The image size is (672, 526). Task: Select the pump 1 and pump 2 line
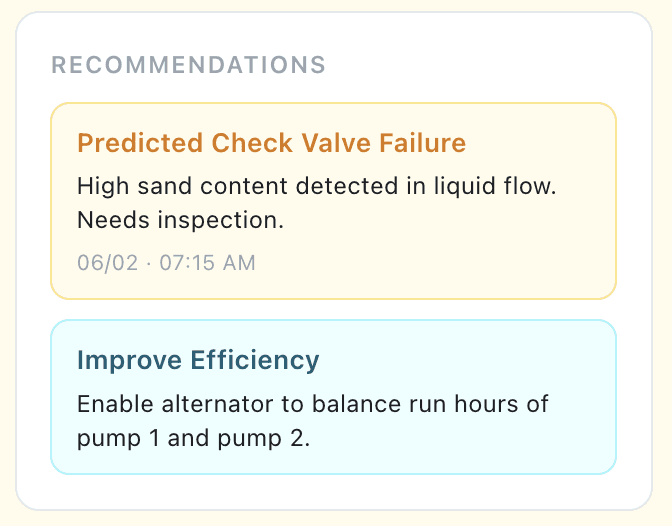193,439
